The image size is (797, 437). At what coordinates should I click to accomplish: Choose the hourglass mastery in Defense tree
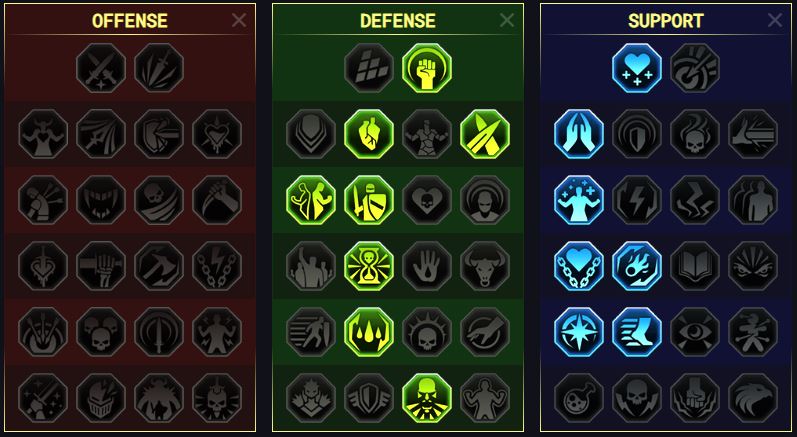pos(369,266)
